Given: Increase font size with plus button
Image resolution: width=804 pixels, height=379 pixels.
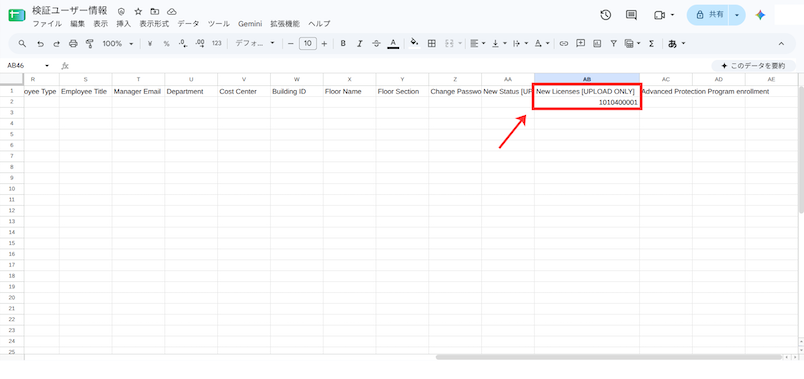Looking at the screenshot, I should click(x=324, y=44).
